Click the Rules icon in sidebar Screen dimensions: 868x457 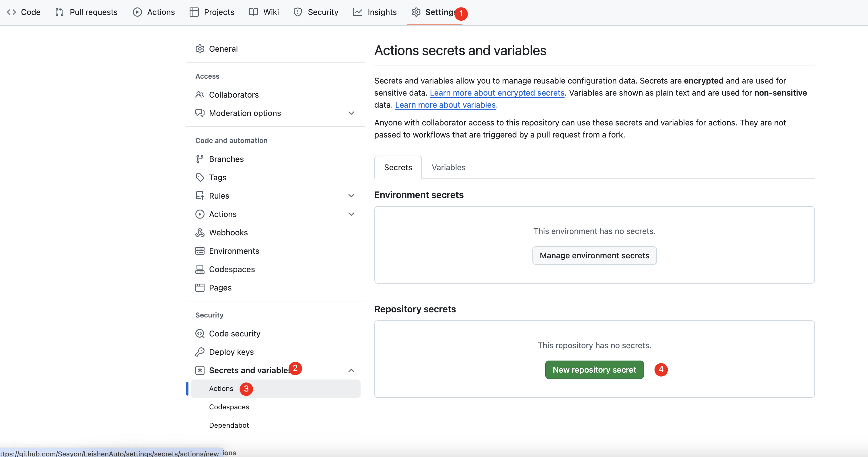point(200,195)
